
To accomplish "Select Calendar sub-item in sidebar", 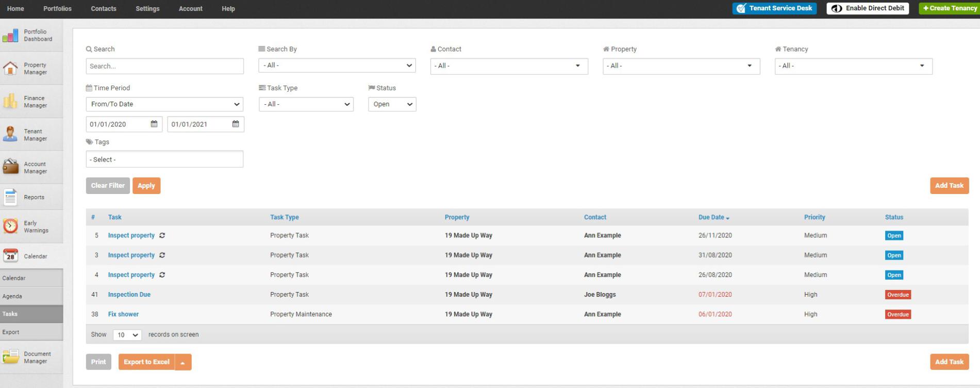I will pyautogui.click(x=31, y=278).
